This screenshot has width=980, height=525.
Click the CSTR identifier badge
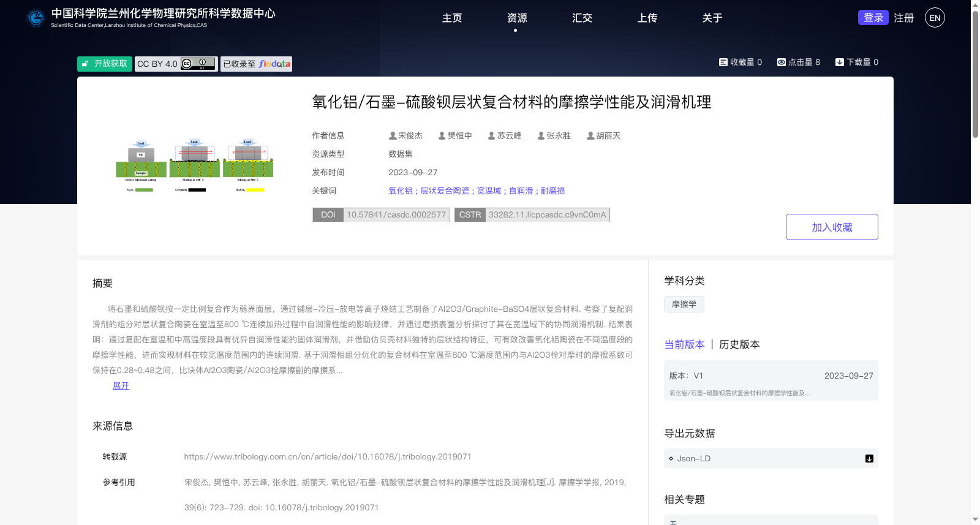tap(532, 214)
